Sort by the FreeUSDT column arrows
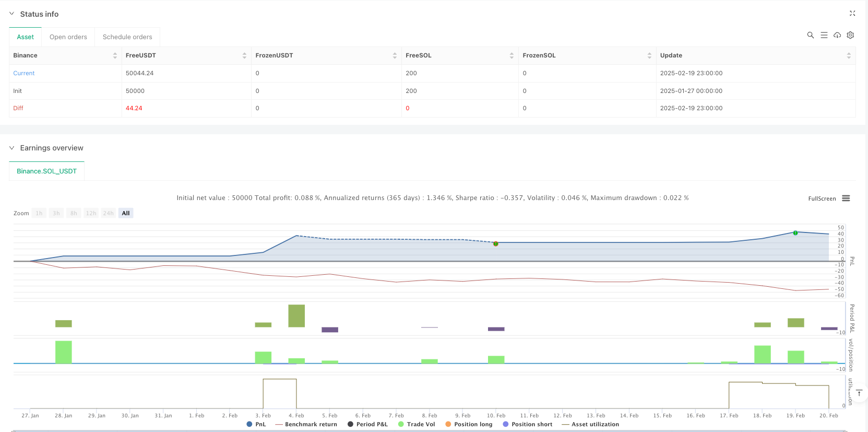The width and height of the screenshot is (868, 432). [244, 55]
